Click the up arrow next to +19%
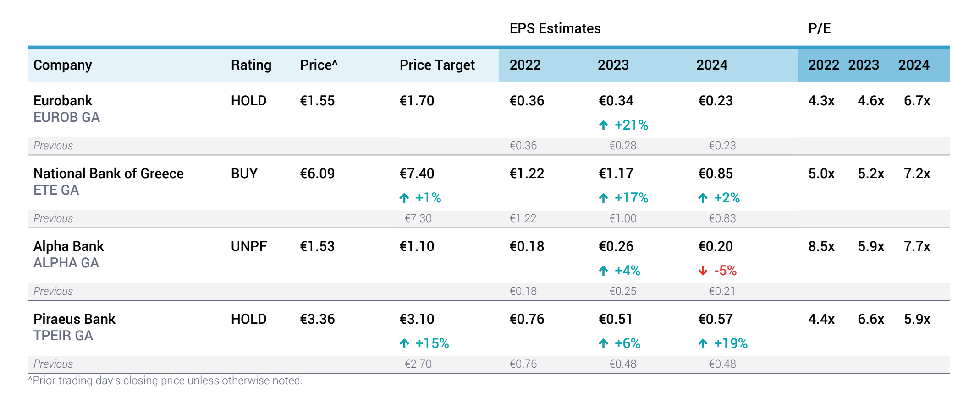 [x=703, y=343]
